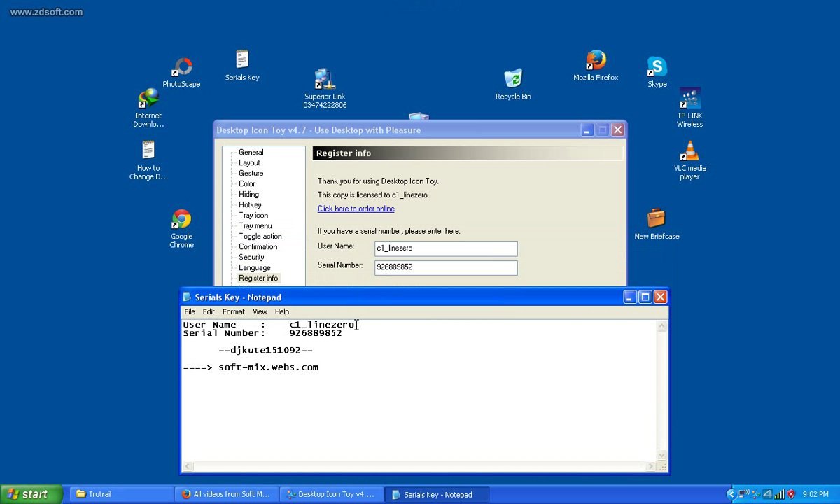Switch to All videos from Soft M... Firefox taskbar button
840x504 pixels.
tap(227, 494)
